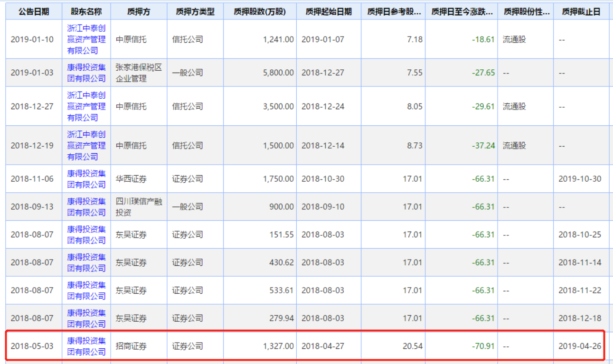Click announcement date 2018-05-03
Screen dimensions: 613x364
(32, 346)
